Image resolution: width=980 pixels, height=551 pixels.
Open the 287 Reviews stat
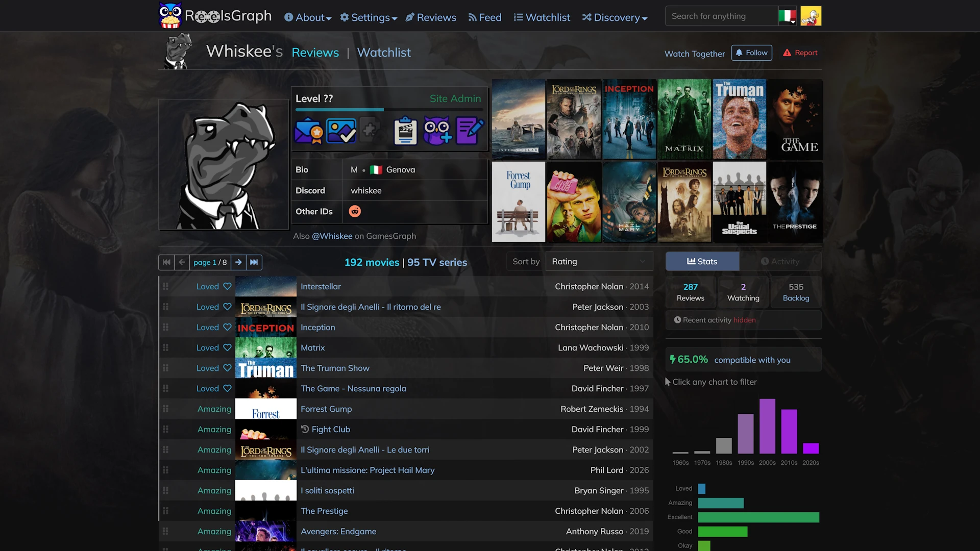pyautogui.click(x=691, y=292)
